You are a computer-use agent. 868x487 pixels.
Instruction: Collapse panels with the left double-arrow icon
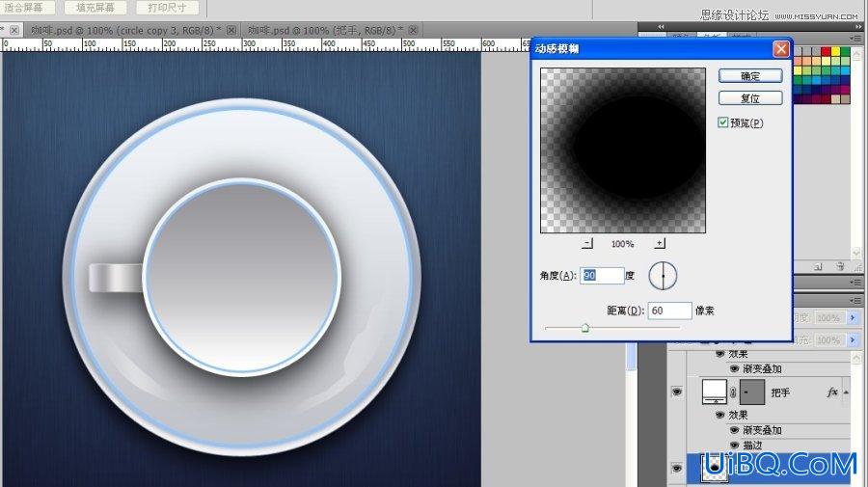coord(661,27)
